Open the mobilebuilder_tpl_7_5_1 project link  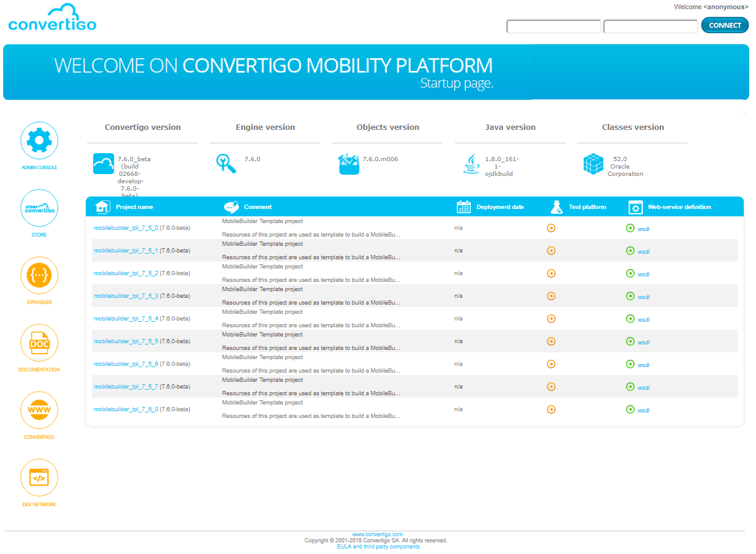pyautogui.click(x=126, y=251)
